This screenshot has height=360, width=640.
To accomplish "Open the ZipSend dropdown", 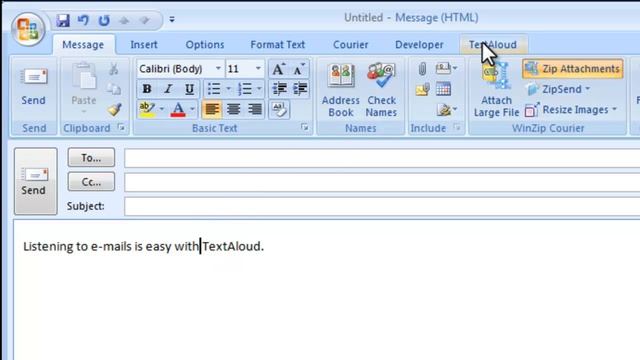I will 558,89.
